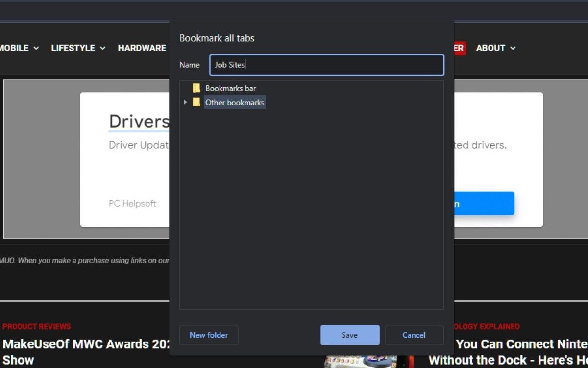Click the PC Helpsoft ad text

click(x=132, y=203)
